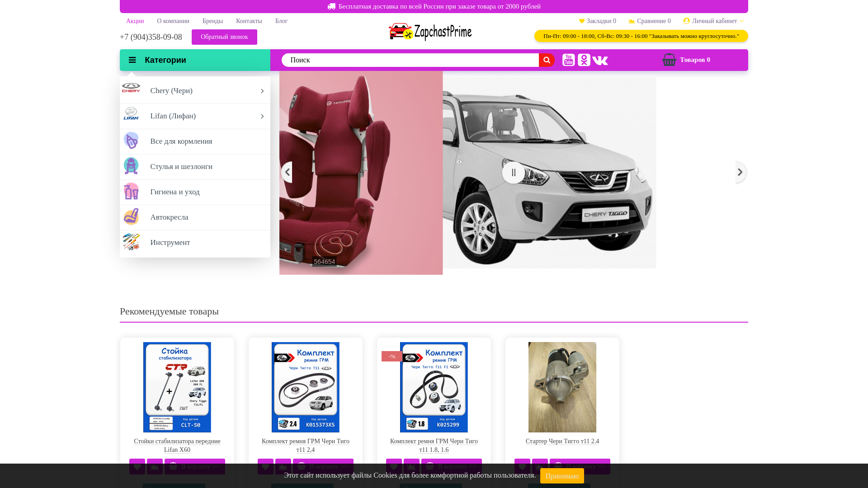Viewport: 868px width, 488px height.
Task: Add Lifan X60 stabilizer links to wishlist
Action: coord(137,466)
